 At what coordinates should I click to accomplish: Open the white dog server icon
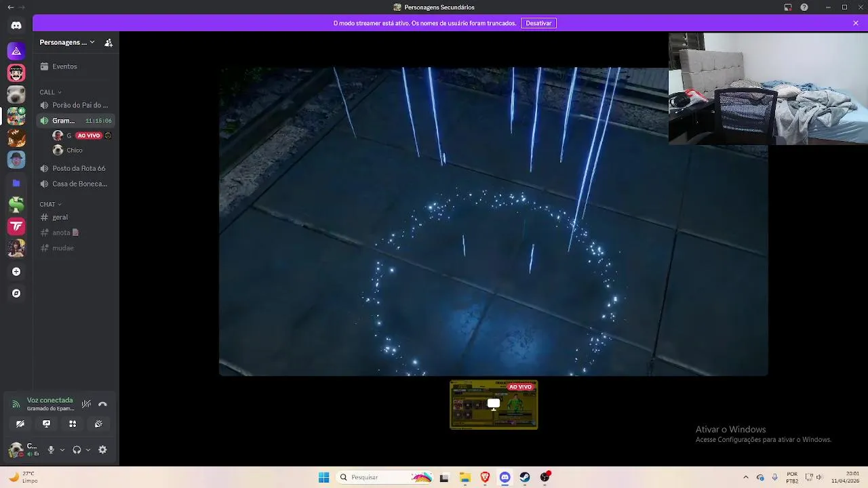[16, 94]
